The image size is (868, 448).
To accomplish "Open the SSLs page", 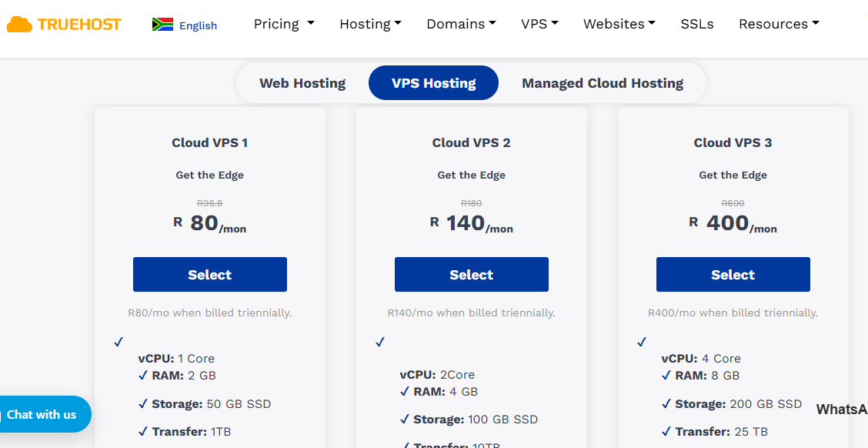I will tap(697, 24).
